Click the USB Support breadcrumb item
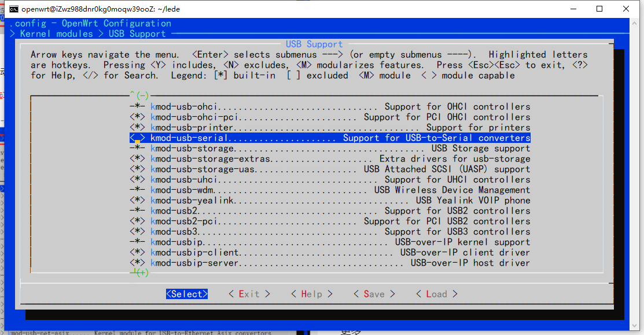 pos(137,34)
